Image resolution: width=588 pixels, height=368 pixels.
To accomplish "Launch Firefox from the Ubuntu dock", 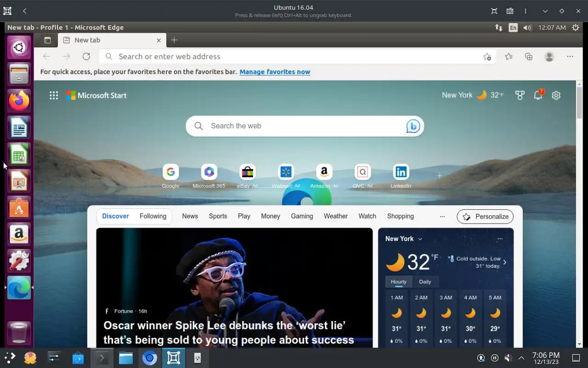I will click(x=19, y=101).
